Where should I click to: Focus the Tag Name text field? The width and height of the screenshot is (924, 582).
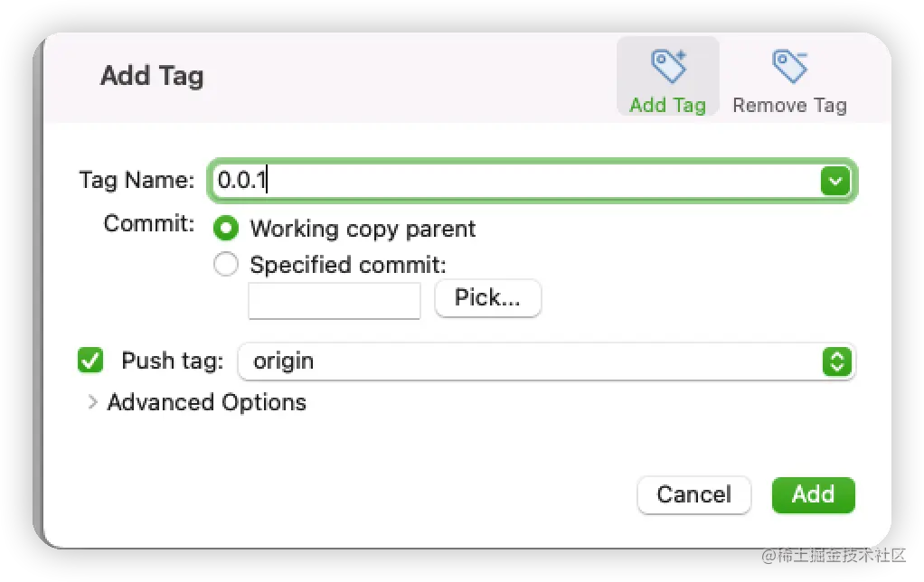tap(515, 181)
